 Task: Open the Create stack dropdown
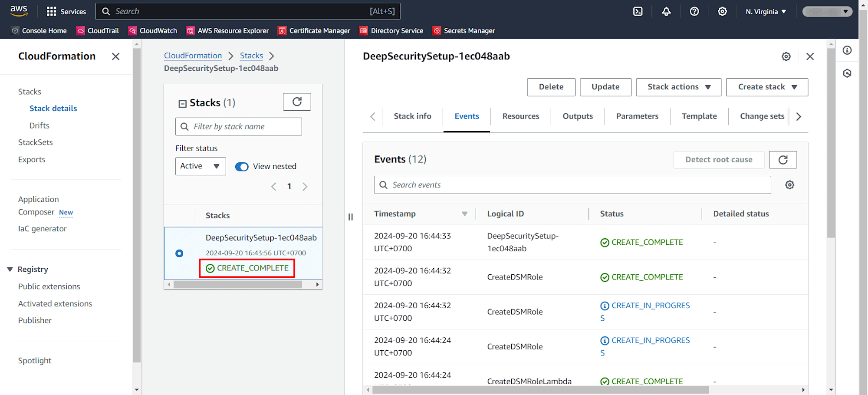[767, 87]
